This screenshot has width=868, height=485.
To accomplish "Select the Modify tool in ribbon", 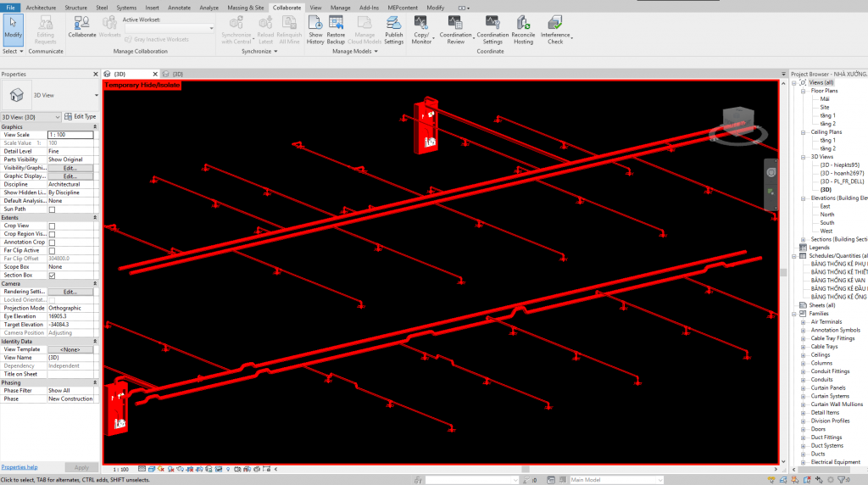I will (x=13, y=30).
